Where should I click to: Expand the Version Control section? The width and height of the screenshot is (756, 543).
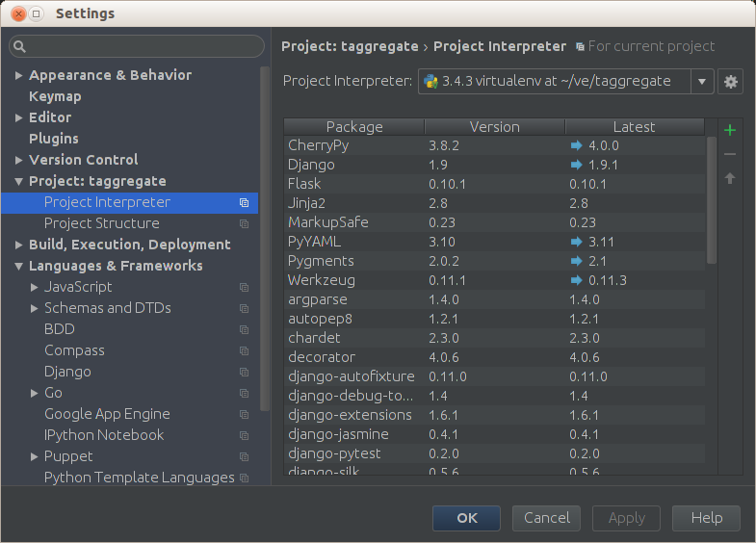pyautogui.click(x=19, y=160)
